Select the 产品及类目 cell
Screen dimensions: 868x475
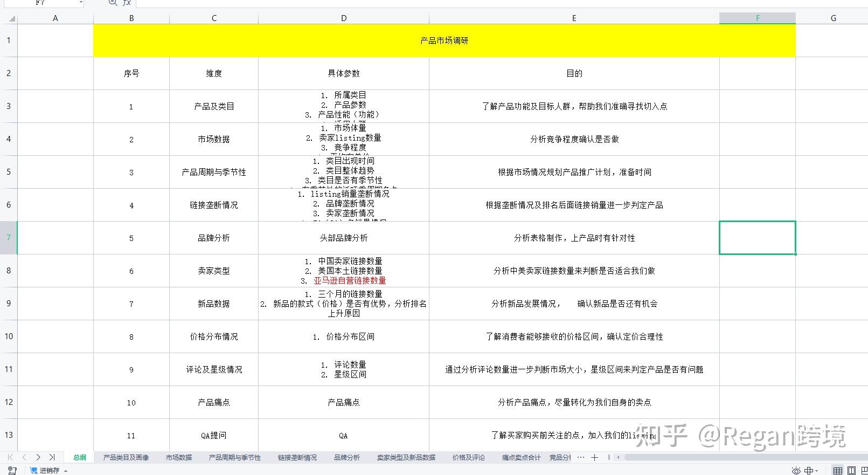[x=214, y=106]
